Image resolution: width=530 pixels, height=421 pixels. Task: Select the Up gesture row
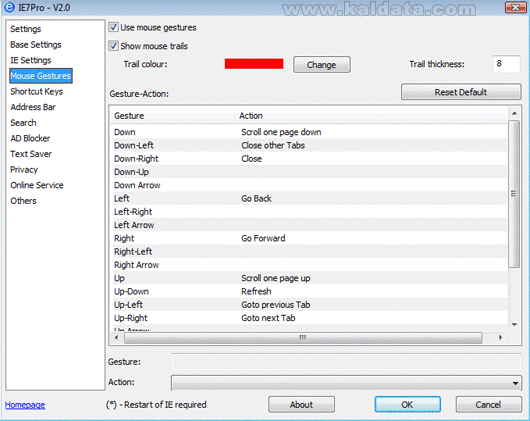pos(309,278)
